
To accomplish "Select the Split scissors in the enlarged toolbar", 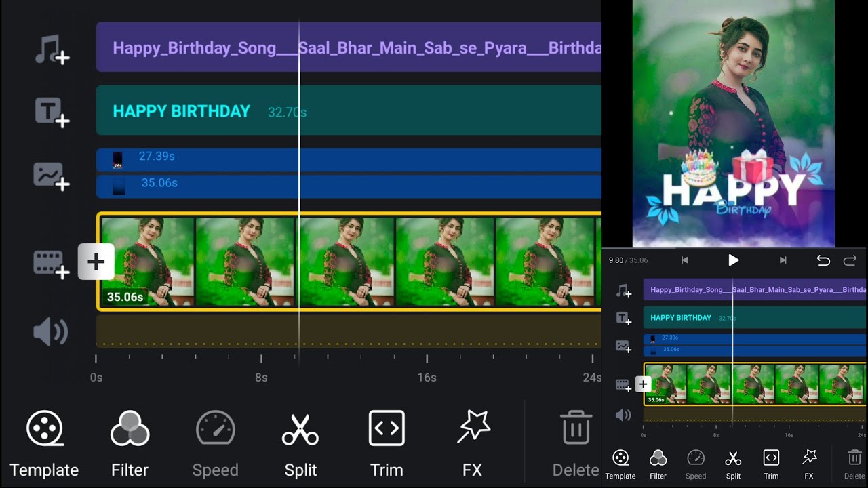I will click(300, 445).
